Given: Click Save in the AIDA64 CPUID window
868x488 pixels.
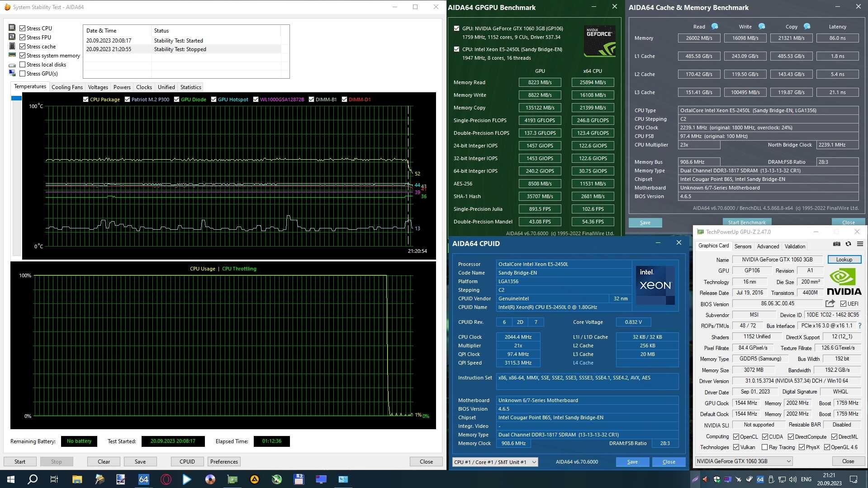Looking at the screenshot, I should (632, 462).
